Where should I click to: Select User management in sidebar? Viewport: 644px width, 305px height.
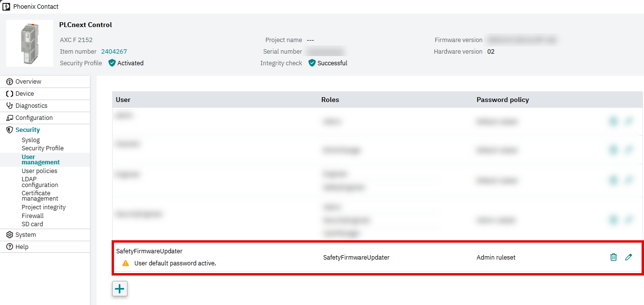click(41, 160)
